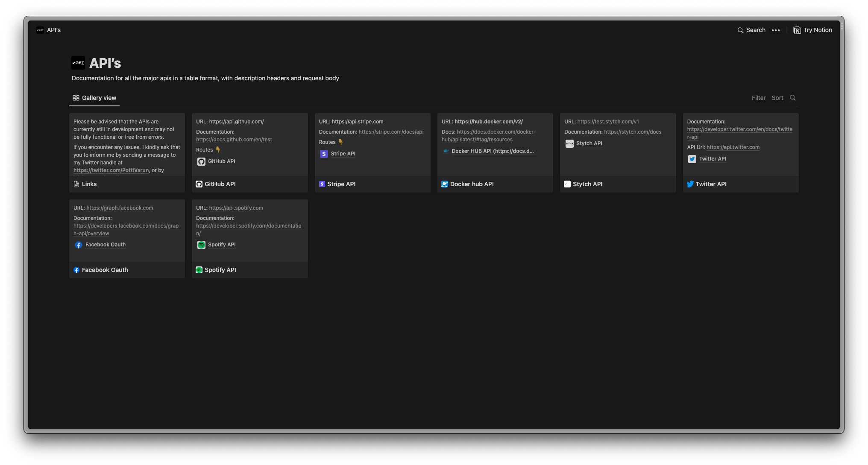Screen dimensions: 868x465
Task: Follow the https://docs.github.com/en/rest link
Action: click(234, 140)
